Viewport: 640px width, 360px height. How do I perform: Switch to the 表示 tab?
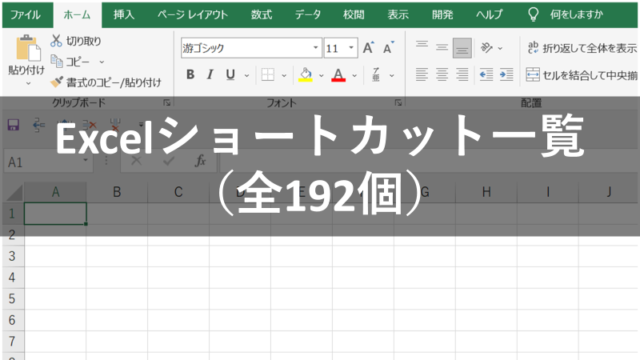click(398, 15)
